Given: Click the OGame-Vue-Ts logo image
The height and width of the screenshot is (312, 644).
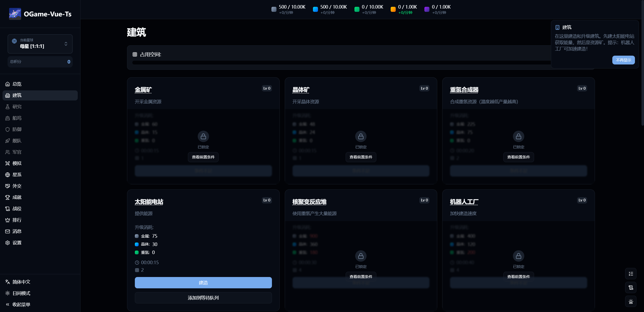Looking at the screenshot, I should 15,14.
